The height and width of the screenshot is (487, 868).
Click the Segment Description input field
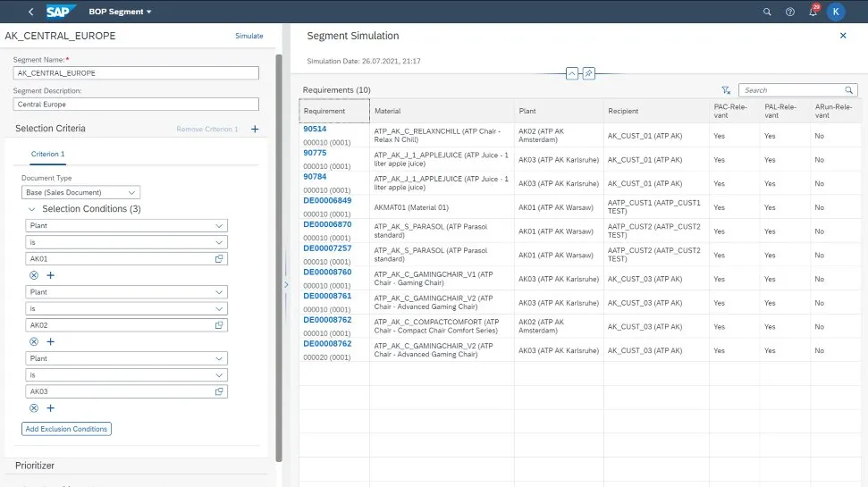coord(136,105)
